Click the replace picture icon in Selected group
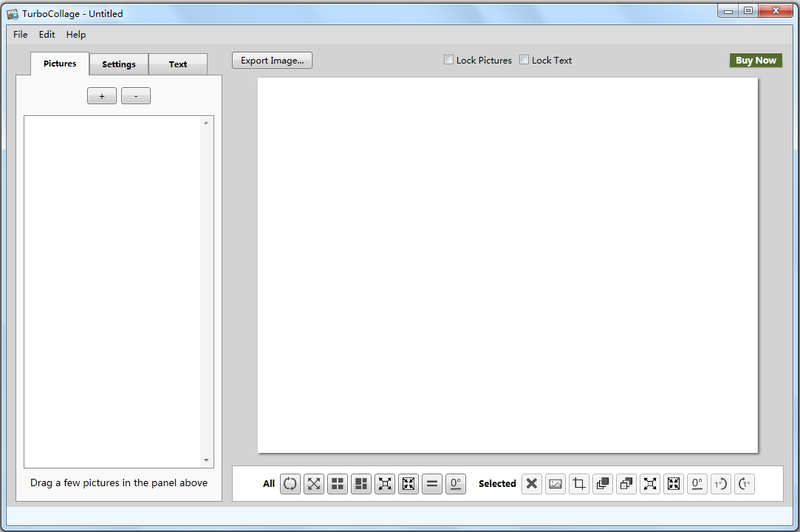The image size is (800, 532). [x=555, y=484]
